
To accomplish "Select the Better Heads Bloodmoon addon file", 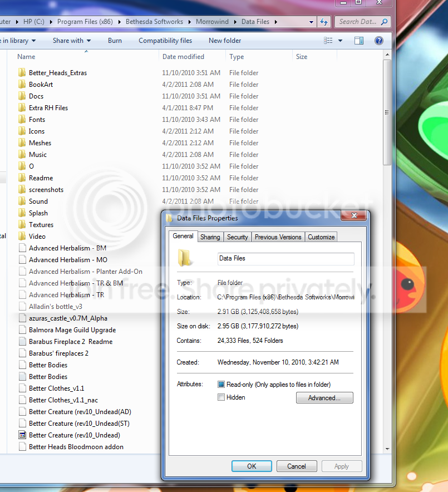I will (76, 446).
